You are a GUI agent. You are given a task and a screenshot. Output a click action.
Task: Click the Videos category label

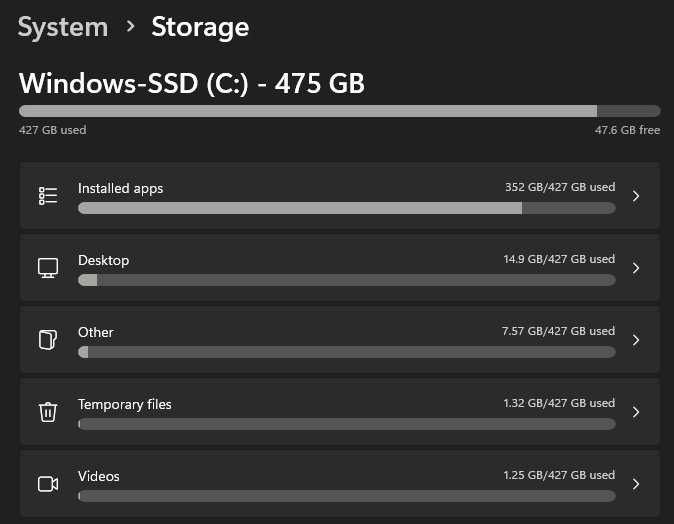click(x=99, y=476)
